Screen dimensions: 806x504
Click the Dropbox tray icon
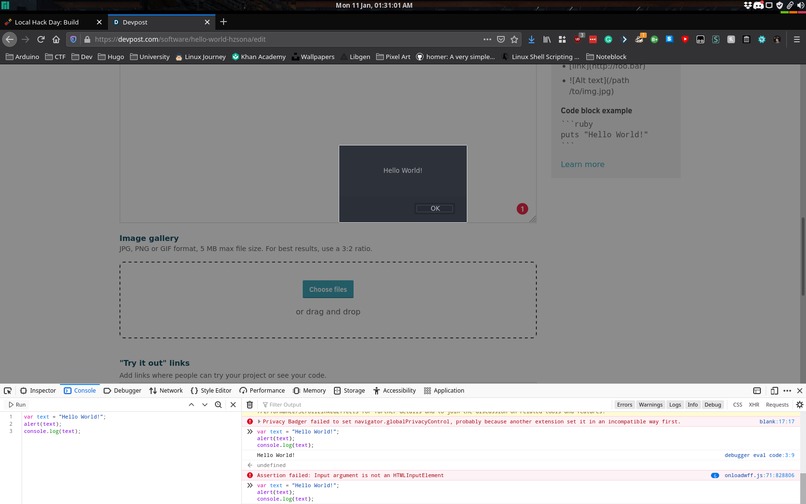coord(748,5)
